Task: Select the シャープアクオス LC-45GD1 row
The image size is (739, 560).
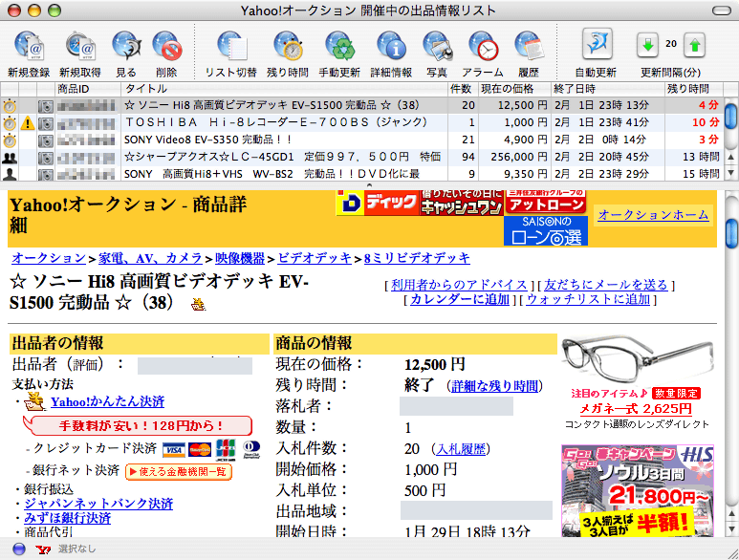Action: [x=361, y=157]
